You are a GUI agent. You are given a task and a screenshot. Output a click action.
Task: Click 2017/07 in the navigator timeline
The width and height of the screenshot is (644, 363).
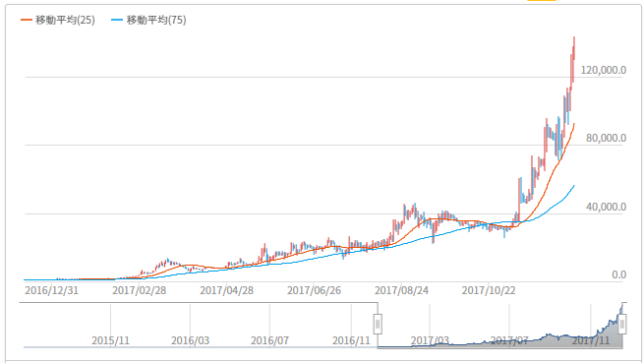[509, 340]
